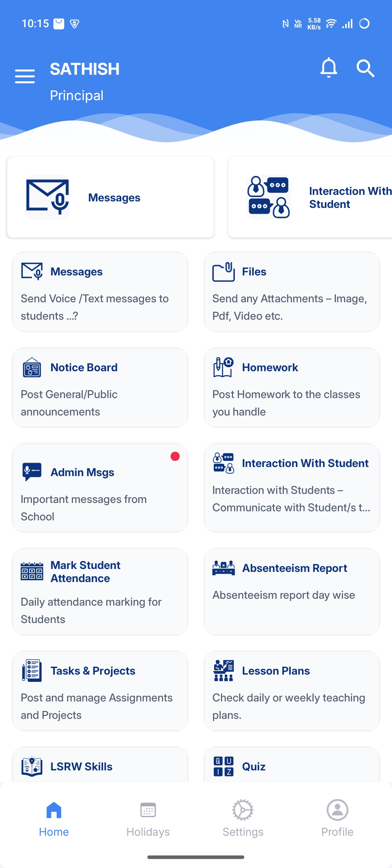The height and width of the screenshot is (868, 392).
Task: Open Absenteeism Report card
Action: tap(292, 591)
